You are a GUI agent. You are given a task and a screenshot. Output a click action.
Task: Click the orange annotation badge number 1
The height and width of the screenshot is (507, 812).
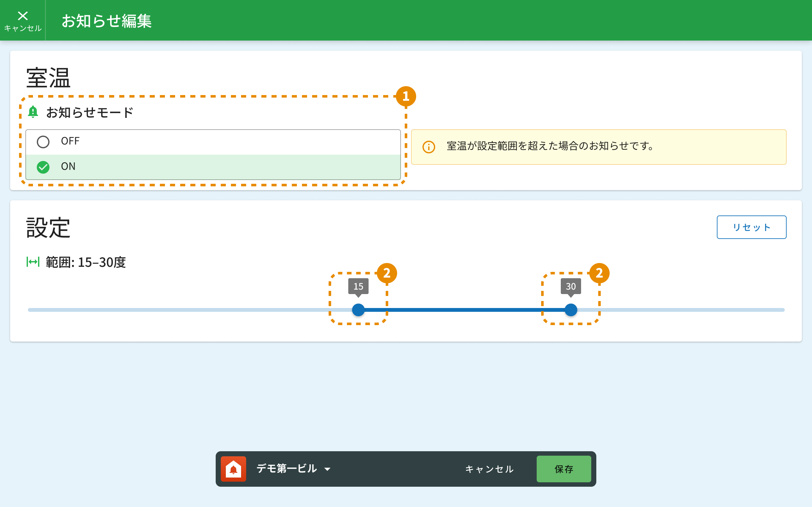tap(406, 97)
